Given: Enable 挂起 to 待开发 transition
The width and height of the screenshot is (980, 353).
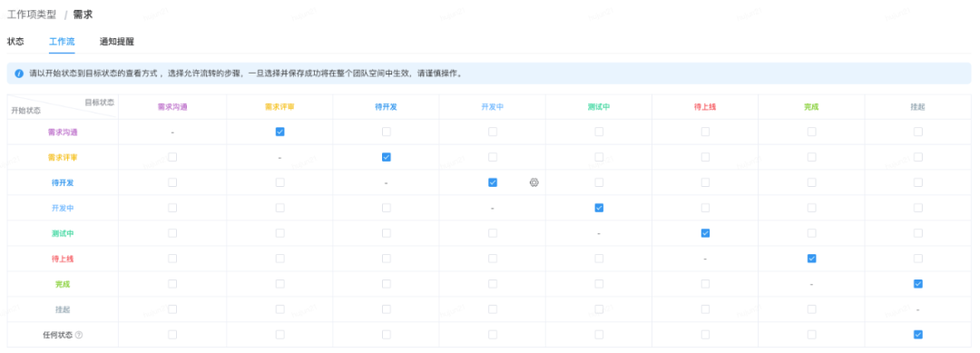Looking at the screenshot, I should click(x=387, y=309).
